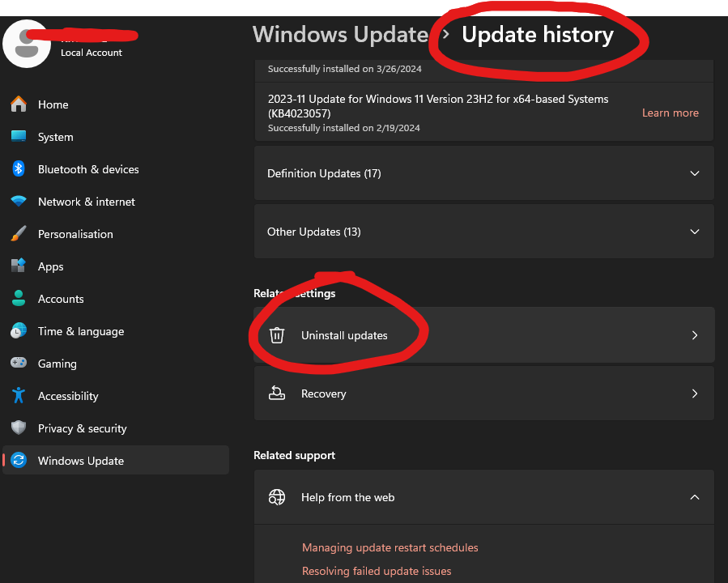Click the Accounts person icon
This screenshot has width=728, height=583.
(x=19, y=299)
